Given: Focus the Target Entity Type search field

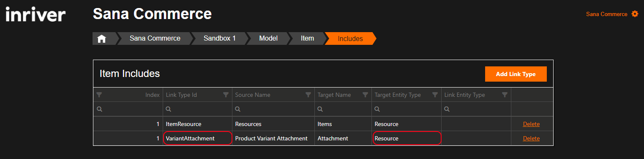Looking at the screenshot, I should tap(407, 109).
